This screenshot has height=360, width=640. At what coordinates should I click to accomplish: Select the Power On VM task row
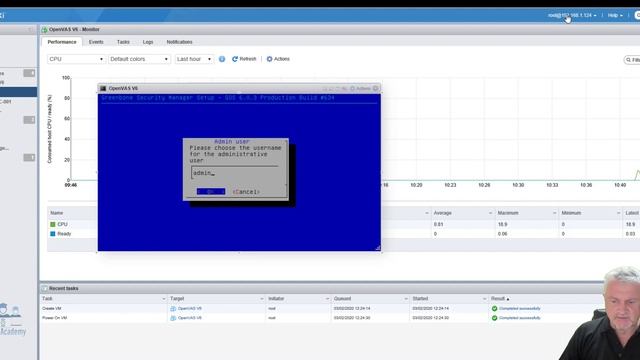(322, 318)
